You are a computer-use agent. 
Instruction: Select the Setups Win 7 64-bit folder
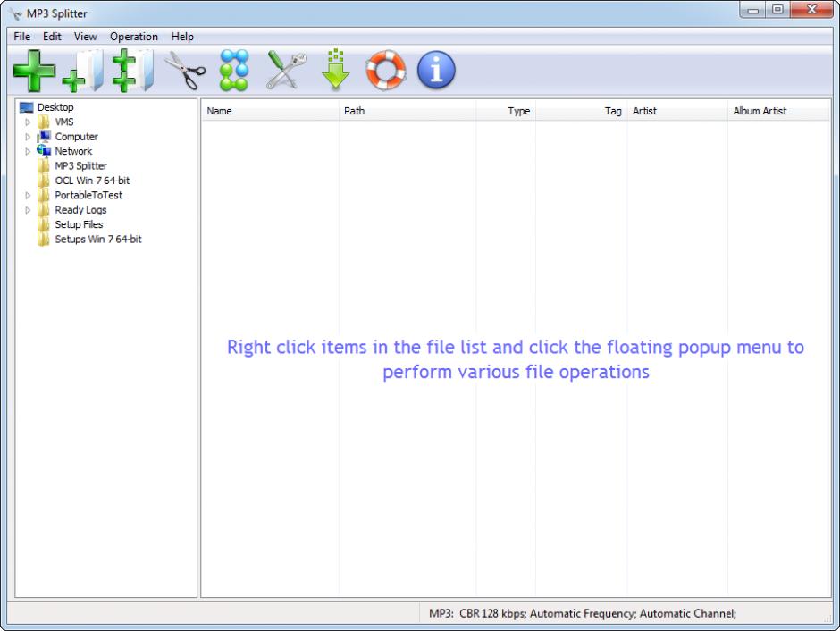(98, 239)
